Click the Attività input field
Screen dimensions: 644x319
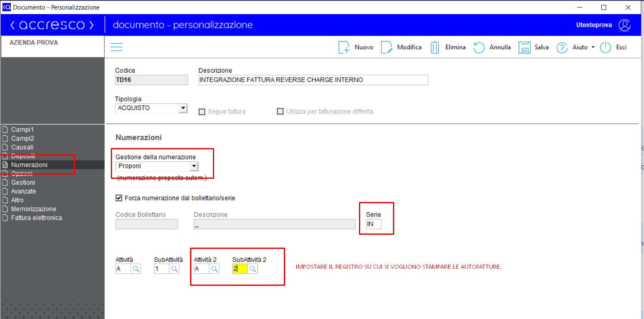123,269
